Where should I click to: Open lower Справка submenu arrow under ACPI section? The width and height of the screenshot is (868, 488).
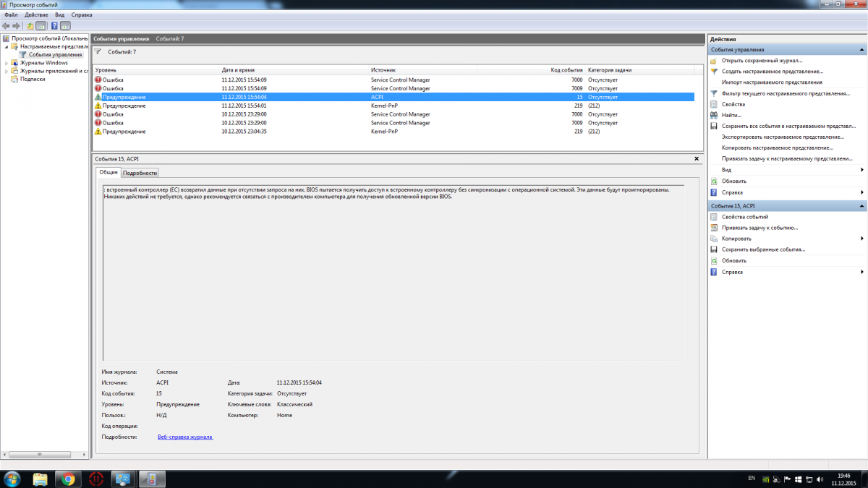[862, 272]
